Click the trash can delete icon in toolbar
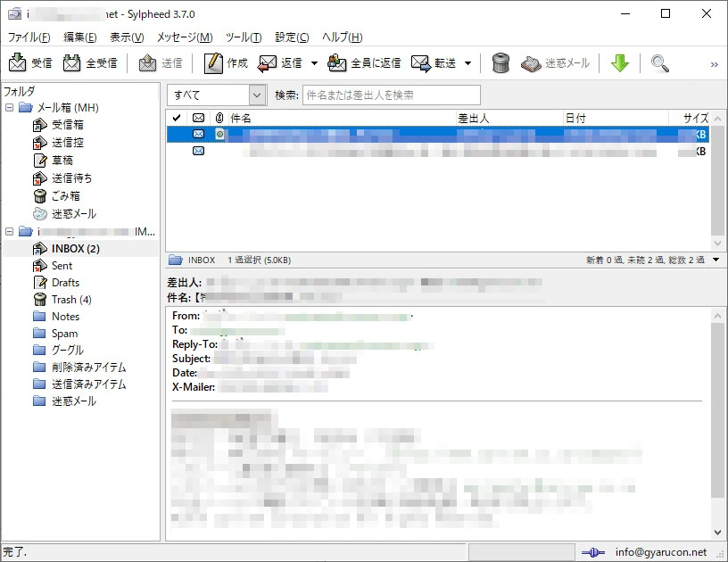 click(x=501, y=63)
